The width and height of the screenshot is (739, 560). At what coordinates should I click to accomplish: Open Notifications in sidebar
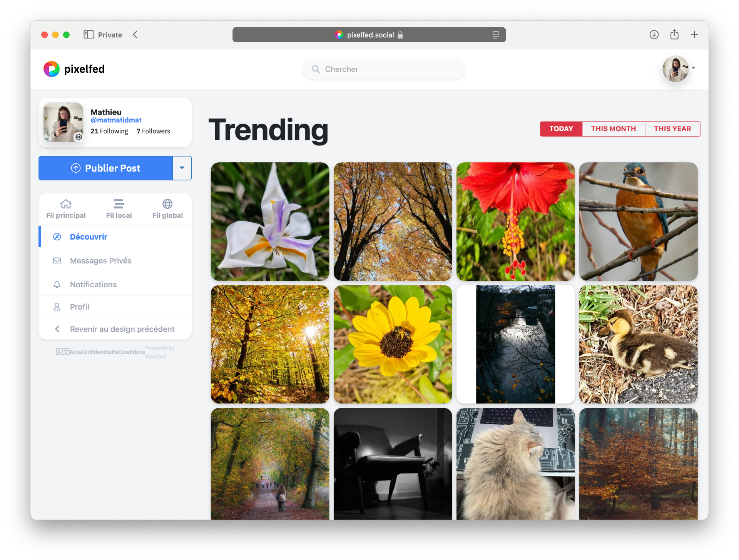click(x=93, y=285)
